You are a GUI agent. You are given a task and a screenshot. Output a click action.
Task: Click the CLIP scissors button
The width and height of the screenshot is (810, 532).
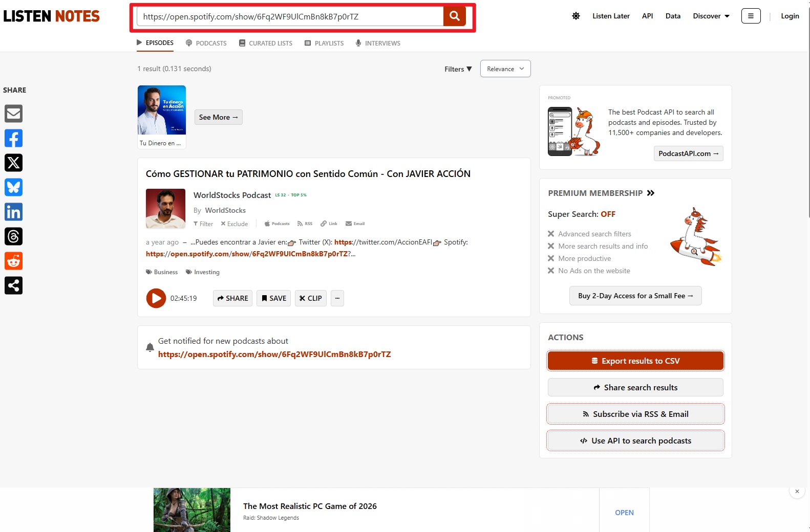310,298
